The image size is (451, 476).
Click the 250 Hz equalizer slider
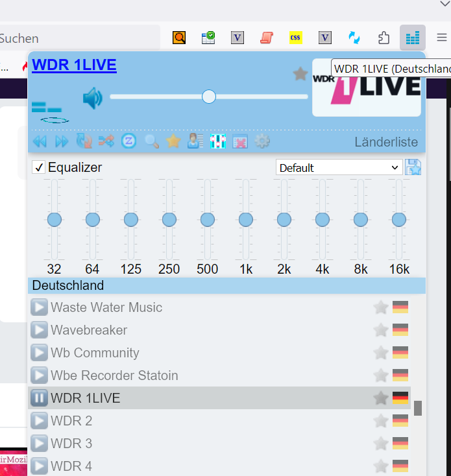coord(169,219)
